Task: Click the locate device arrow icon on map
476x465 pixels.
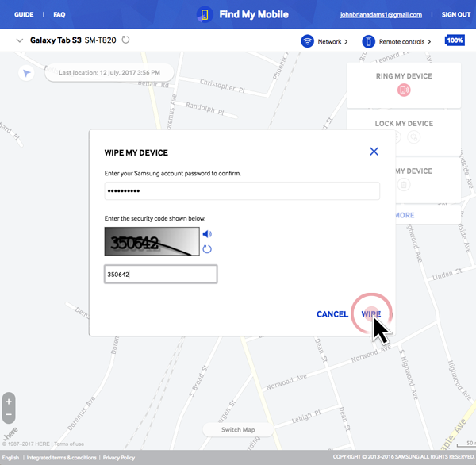Action: coord(26,73)
